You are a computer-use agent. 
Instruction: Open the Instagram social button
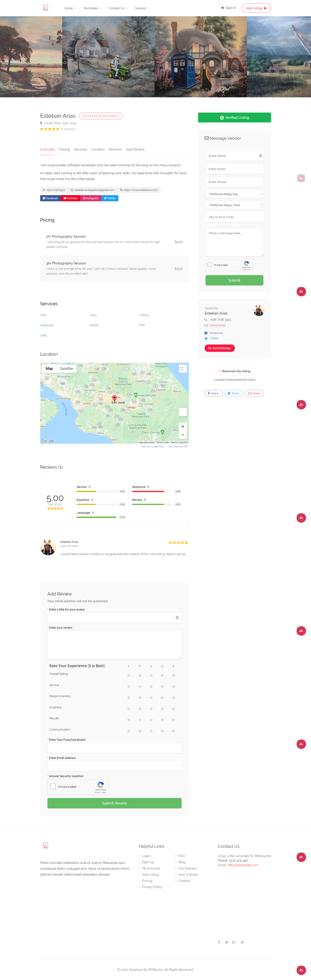[x=91, y=198]
